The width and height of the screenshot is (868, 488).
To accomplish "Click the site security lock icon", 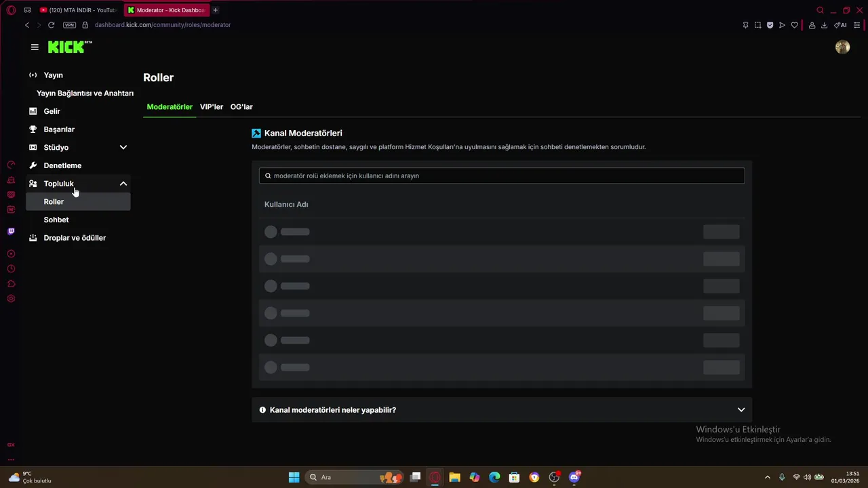I will point(85,25).
